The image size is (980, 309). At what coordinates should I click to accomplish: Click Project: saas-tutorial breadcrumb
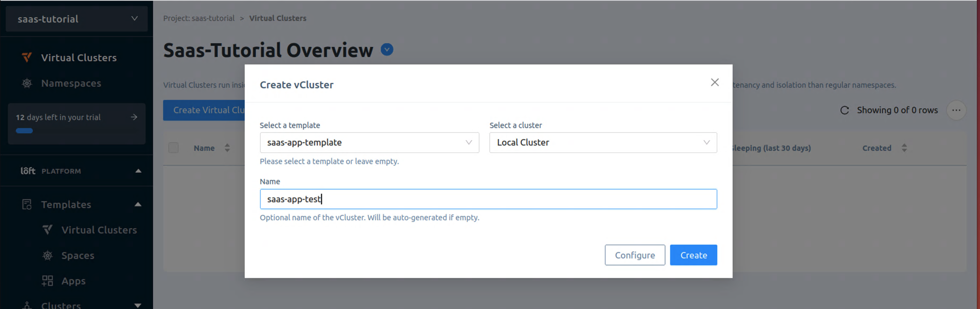(x=199, y=18)
